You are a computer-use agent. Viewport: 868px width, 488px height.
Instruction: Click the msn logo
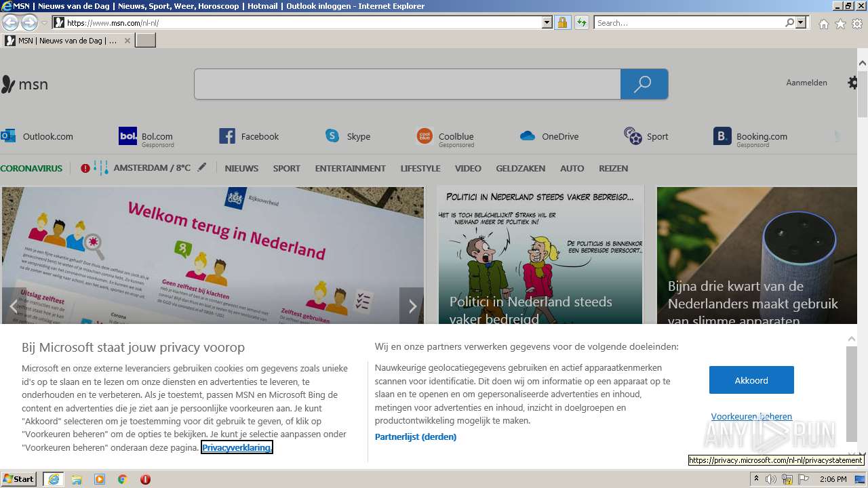(x=25, y=84)
